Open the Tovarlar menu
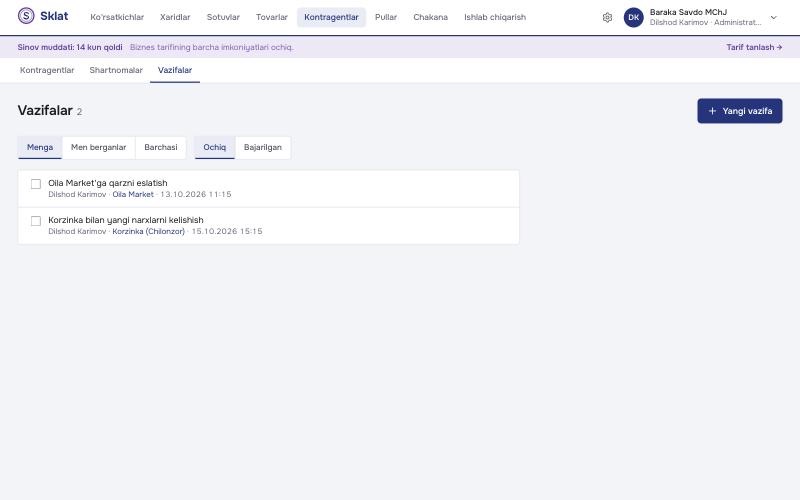 click(x=272, y=17)
